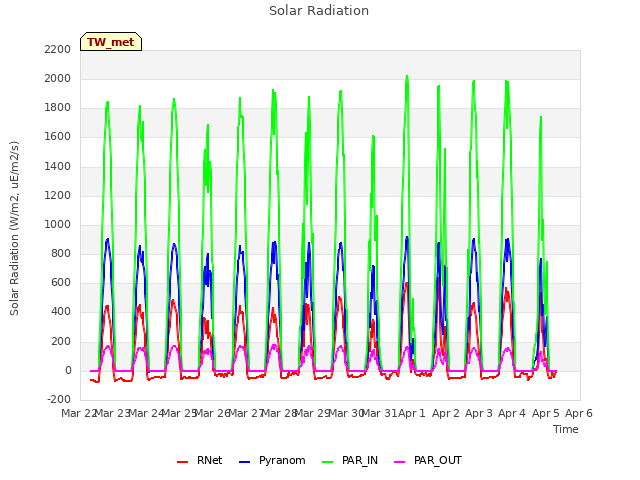Click the 1800 y-axis tick label
The image size is (640, 480).
click(x=58, y=108)
